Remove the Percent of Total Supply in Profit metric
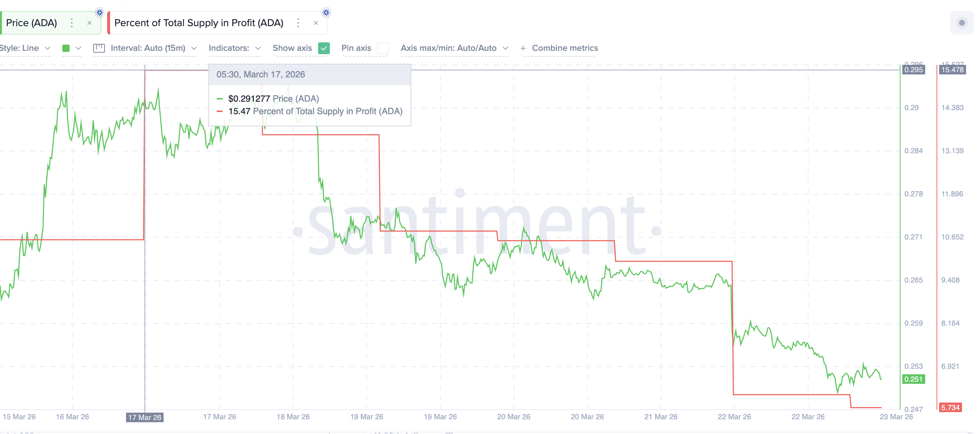Screen dimensions: 980x434 click(x=316, y=23)
